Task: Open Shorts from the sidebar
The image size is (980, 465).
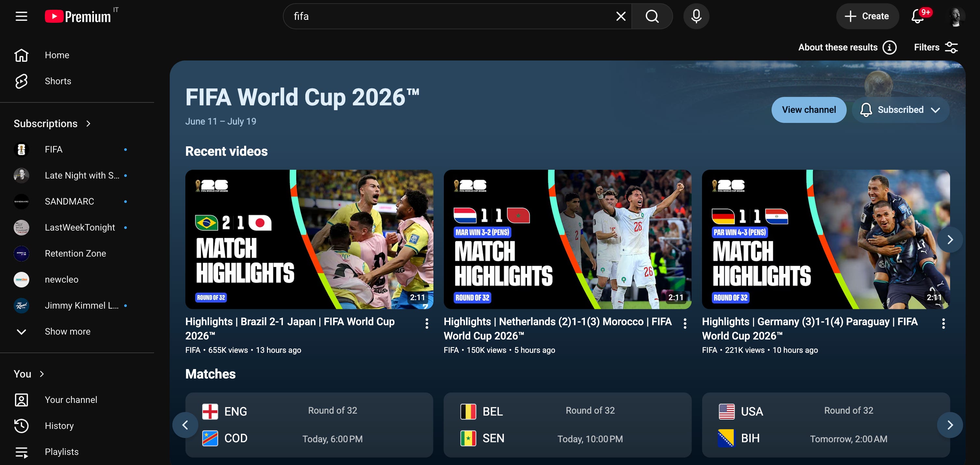Action: tap(77, 81)
